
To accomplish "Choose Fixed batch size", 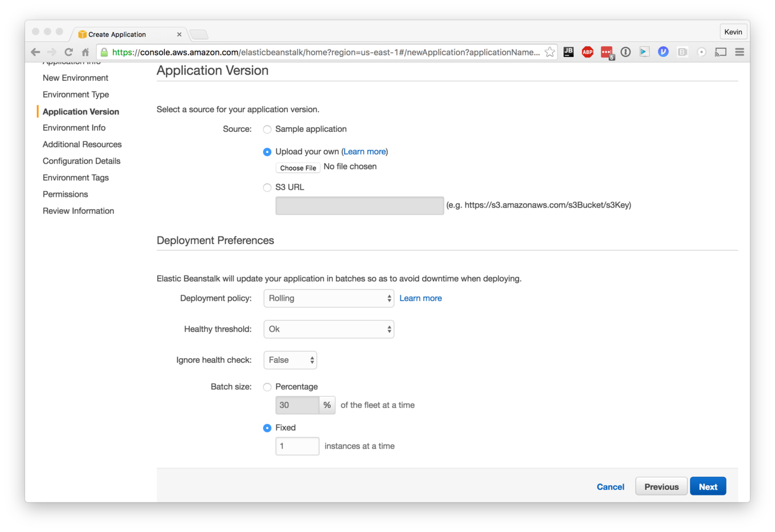I will pos(267,428).
